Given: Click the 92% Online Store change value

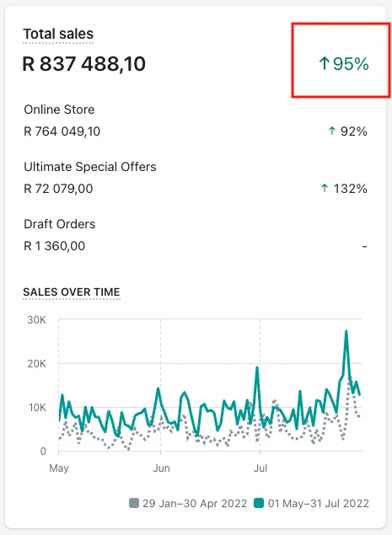Looking at the screenshot, I should click(x=354, y=131).
